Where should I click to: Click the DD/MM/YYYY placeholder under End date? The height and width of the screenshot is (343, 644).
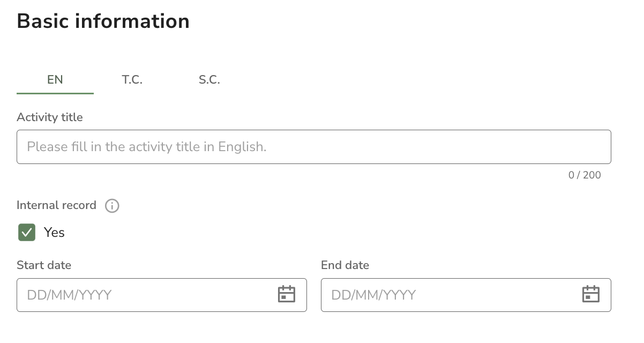point(373,295)
